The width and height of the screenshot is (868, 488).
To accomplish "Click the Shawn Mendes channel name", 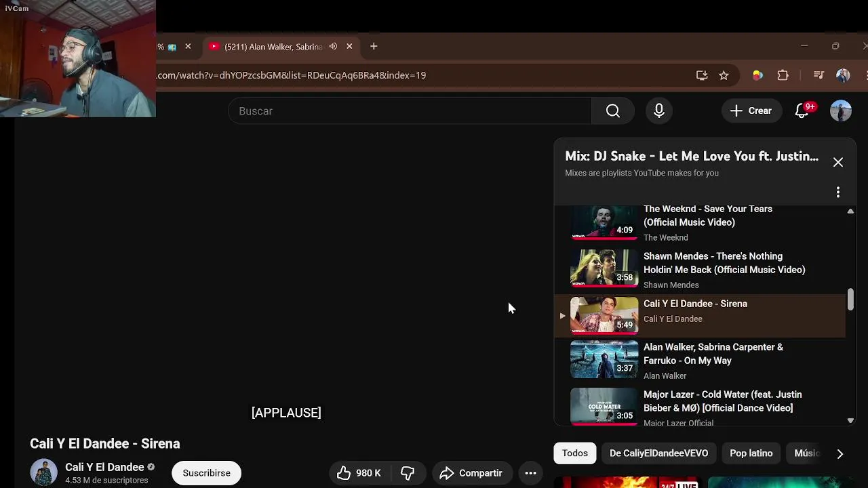I will (x=671, y=285).
